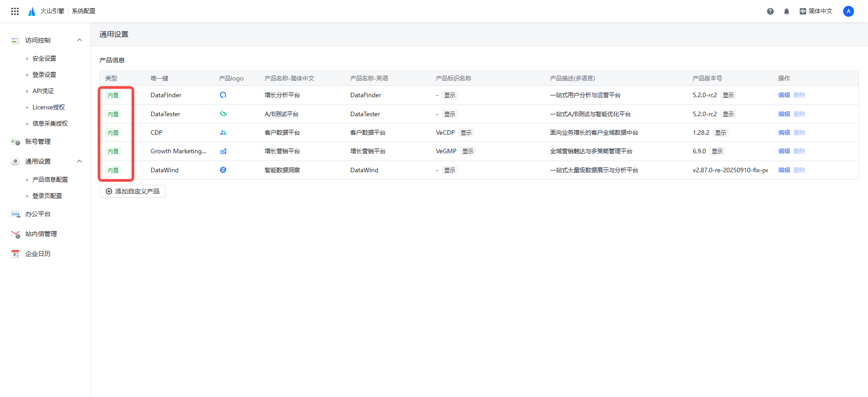Toggle display for VeCDP identifier name
Screen dimensions: 868x397
[466, 133]
